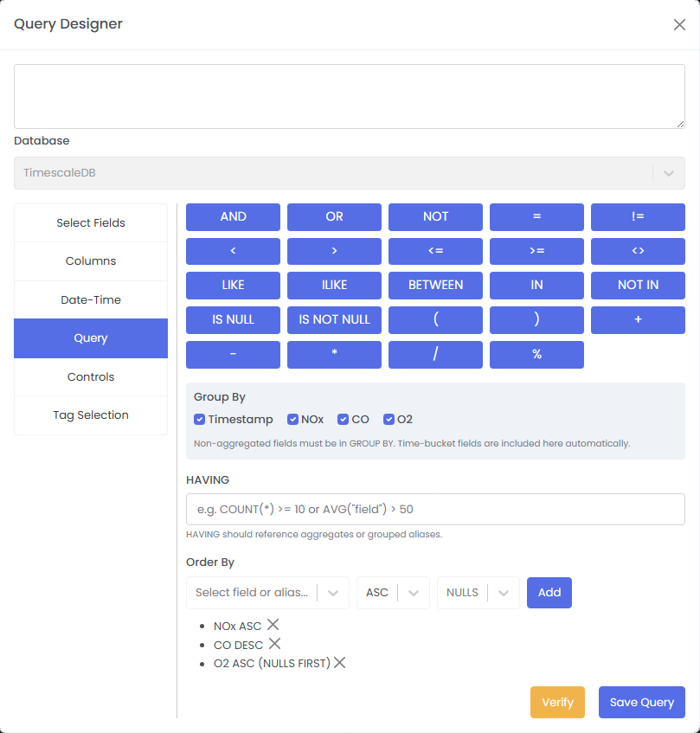
Task: Insert the opening parenthesis operator
Action: pos(435,319)
